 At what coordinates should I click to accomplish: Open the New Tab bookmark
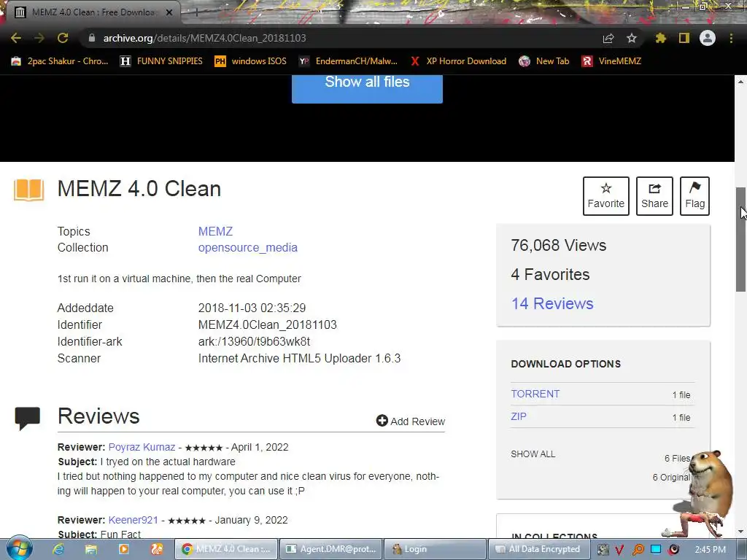coord(544,61)
